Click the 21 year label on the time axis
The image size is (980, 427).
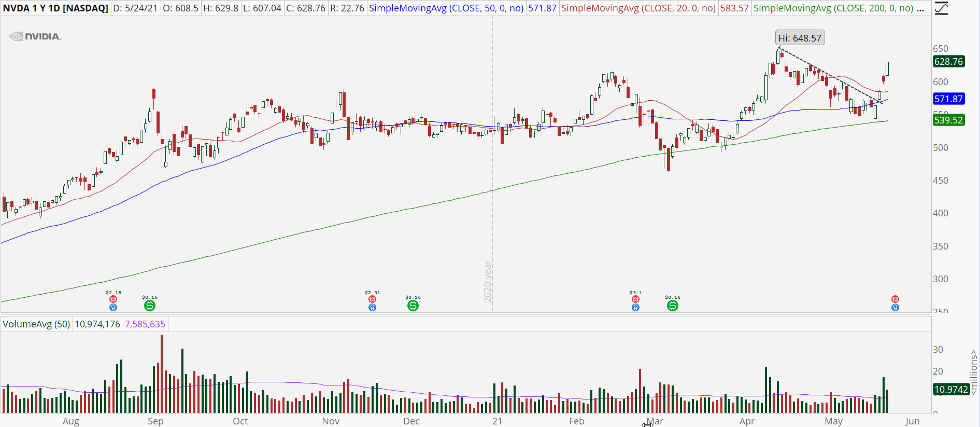tap(497, 421)
